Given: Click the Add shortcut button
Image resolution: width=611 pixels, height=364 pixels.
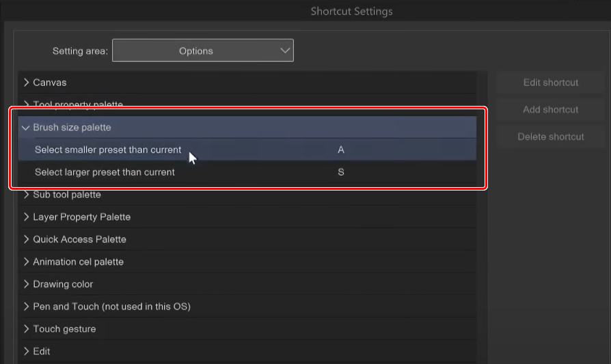Looking at the screenshot, I should (x=551, y=109).
